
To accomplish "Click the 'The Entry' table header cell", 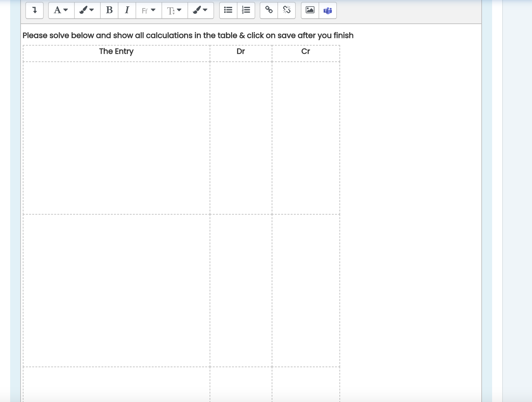I will coord(116,52).
